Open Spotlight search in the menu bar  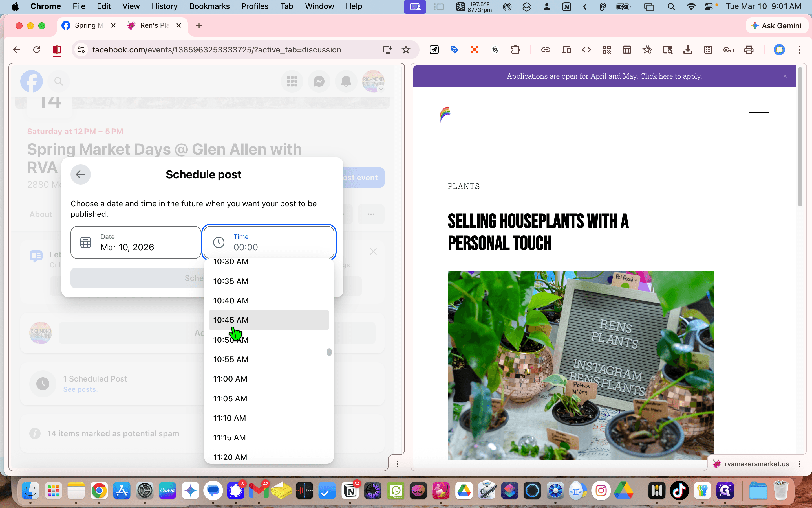pyautogui.click(x=671, y=6)
